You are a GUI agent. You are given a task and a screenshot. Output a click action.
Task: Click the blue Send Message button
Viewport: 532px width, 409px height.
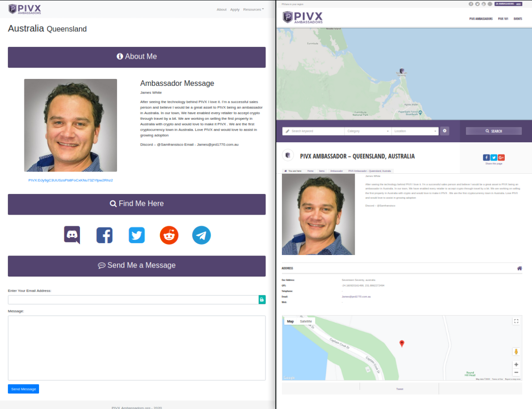pos(23,389)
